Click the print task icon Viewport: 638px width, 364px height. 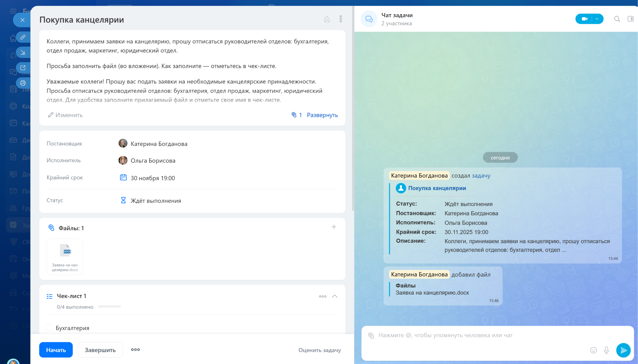[23, 83]
